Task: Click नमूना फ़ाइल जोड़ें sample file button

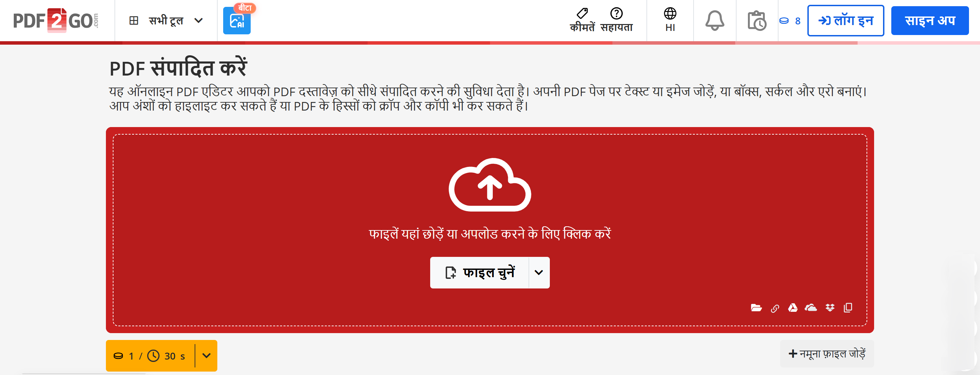Action: coord(827,354)
